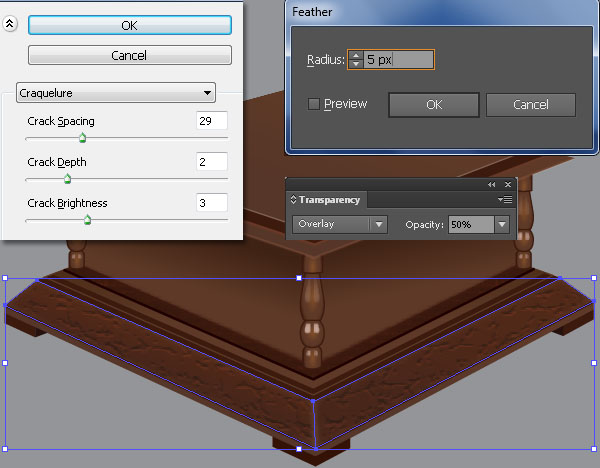Click the bottom-right selection bounding box handle
This screenshot has width=600, height=468.
(594, 449)
